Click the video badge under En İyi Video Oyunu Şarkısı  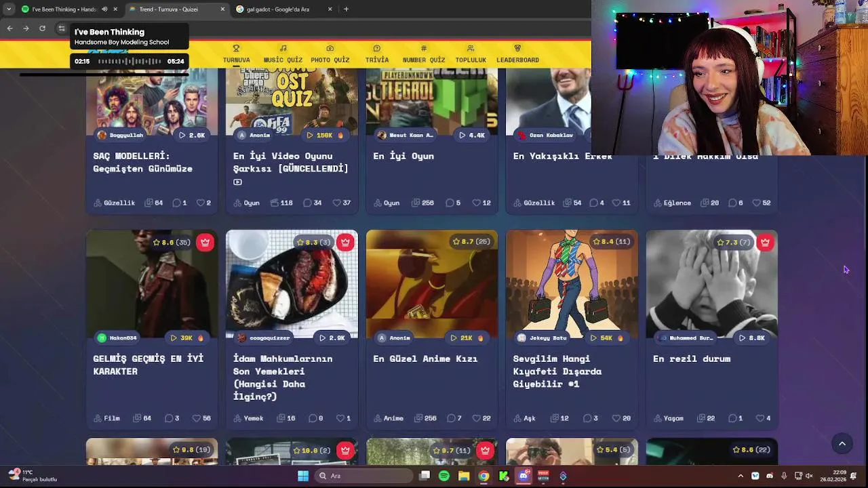tap(237, 182)
